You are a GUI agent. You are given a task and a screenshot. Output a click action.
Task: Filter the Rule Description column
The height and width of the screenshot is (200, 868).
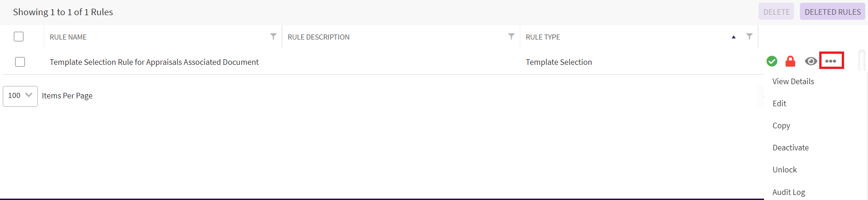pyautogui.click(x=511, y=36)
